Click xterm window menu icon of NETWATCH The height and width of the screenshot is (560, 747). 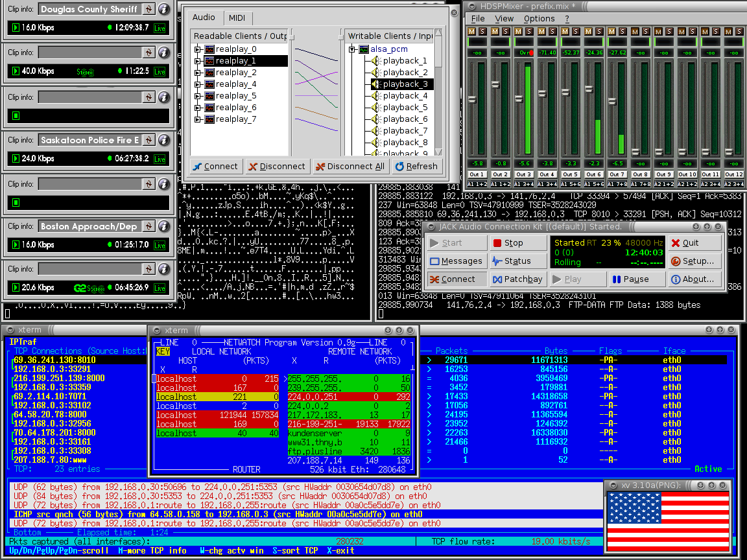(x=157, y=331)
